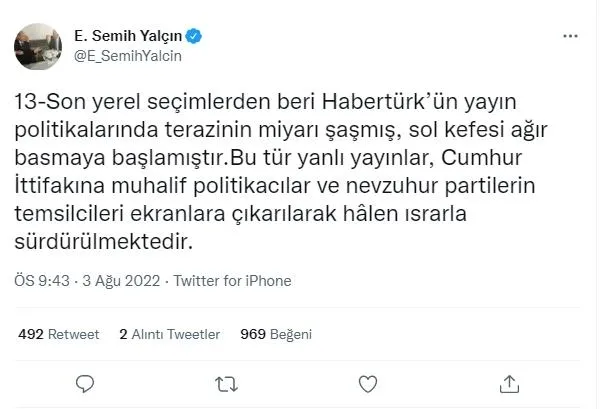Open the share icon menu
Image resolution: width=600 pixels, height=409 pixels.
[510, 382]
